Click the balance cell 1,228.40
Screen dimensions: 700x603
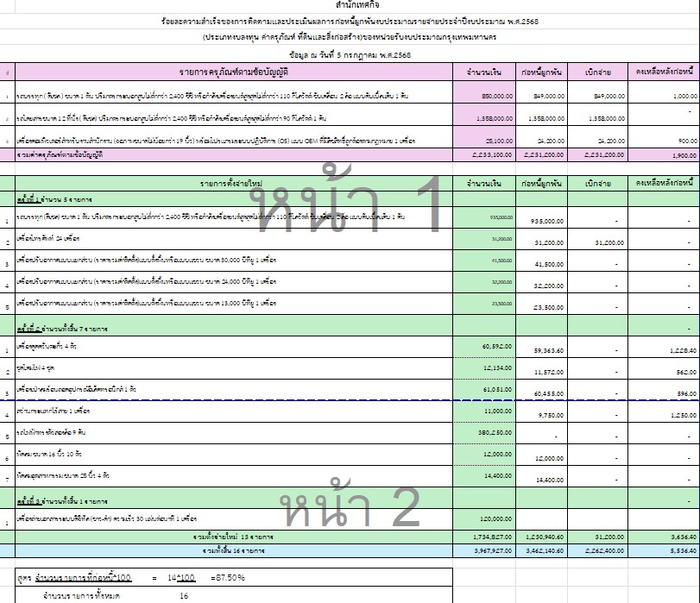(664, 347)
